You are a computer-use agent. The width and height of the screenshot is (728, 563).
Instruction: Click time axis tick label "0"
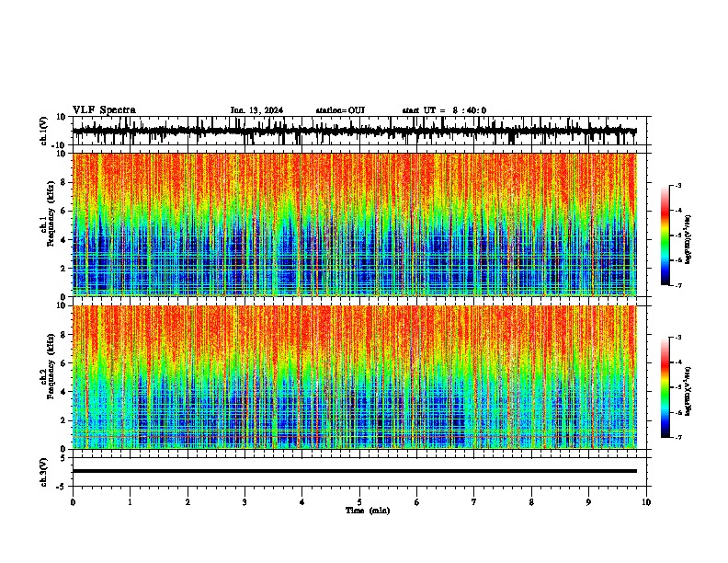73,502
